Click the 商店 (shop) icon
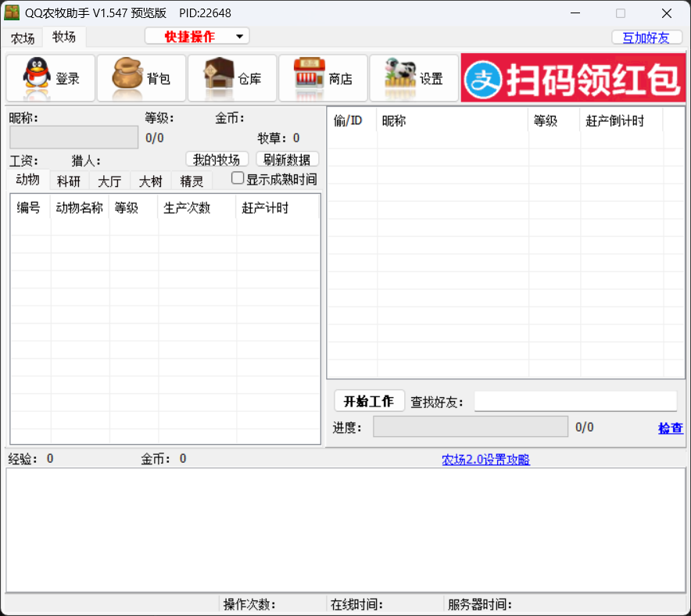This screenshot has height=616, width=691. [323, 77]
